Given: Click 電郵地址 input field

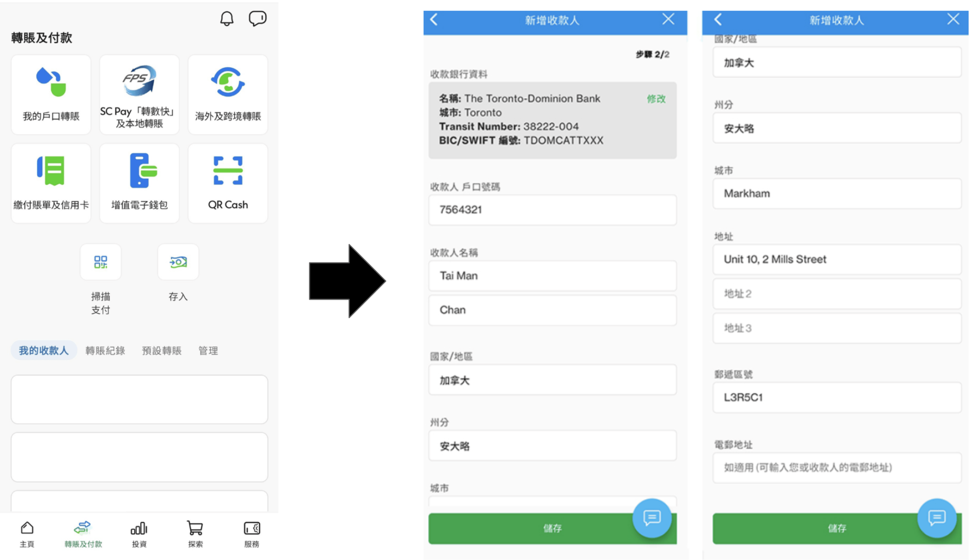Looking at the screenshot, I should (837, 468).
